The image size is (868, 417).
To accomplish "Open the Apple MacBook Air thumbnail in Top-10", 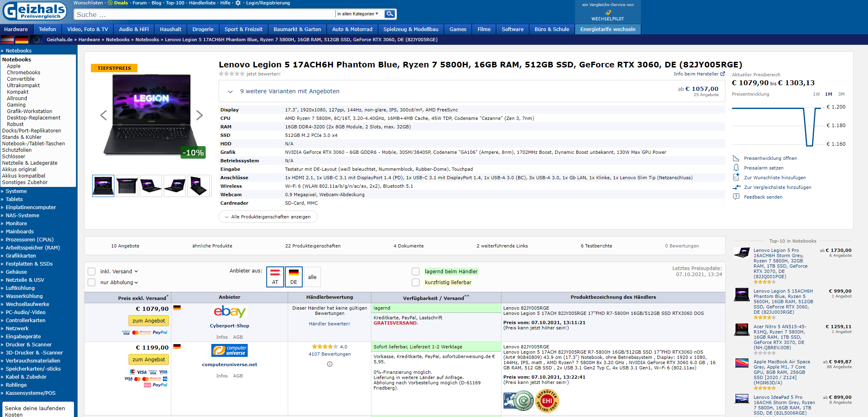I will [x=742, y=363].
